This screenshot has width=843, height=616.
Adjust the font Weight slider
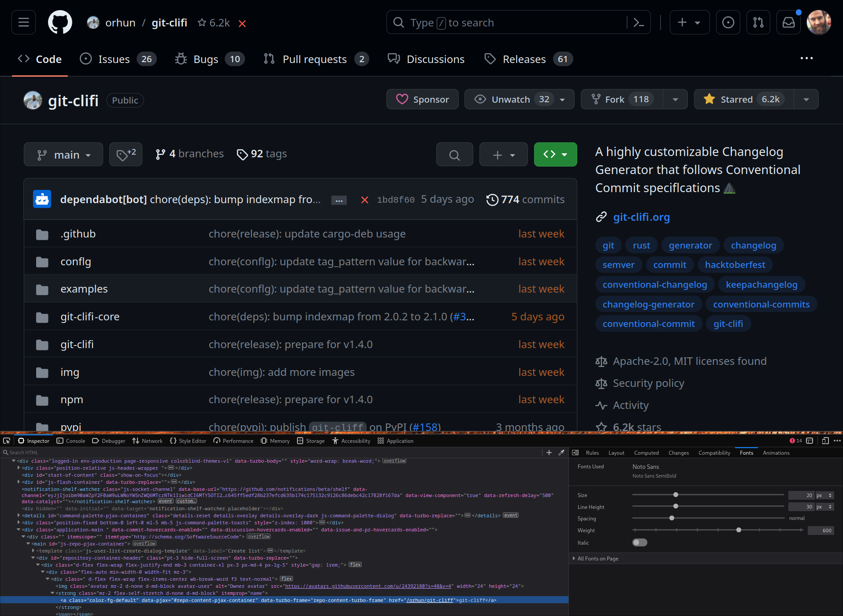[738, 530]
